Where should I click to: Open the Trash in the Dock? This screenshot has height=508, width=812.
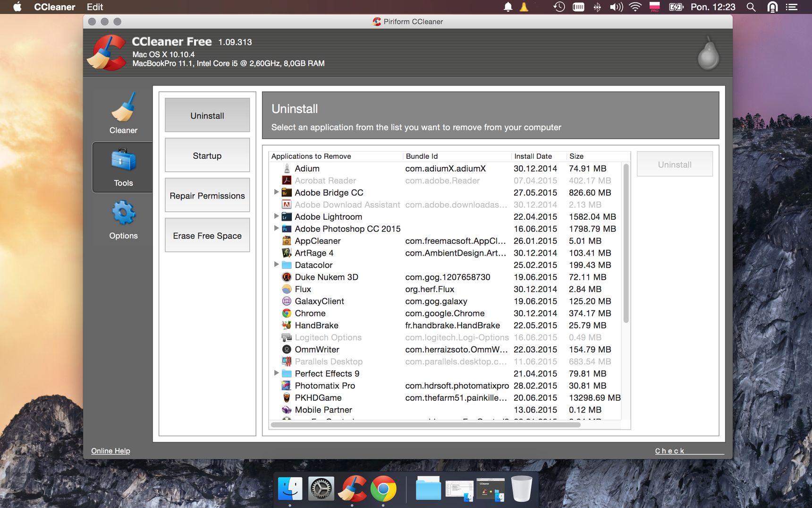coord(522,489)
